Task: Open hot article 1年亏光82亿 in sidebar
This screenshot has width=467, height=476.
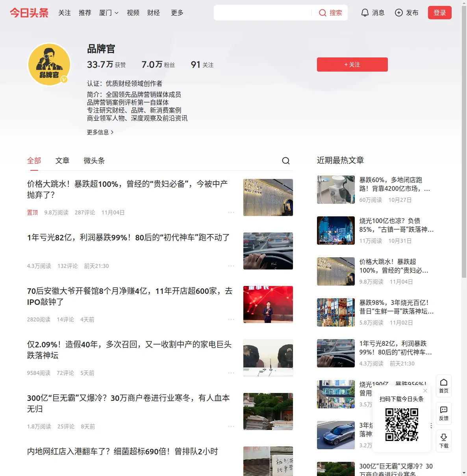Action: coord(396,348)
